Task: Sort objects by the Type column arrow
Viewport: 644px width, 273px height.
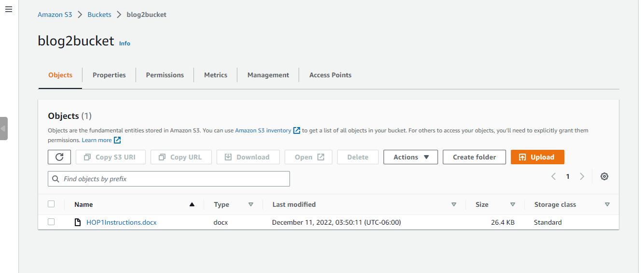Action: 251,204
